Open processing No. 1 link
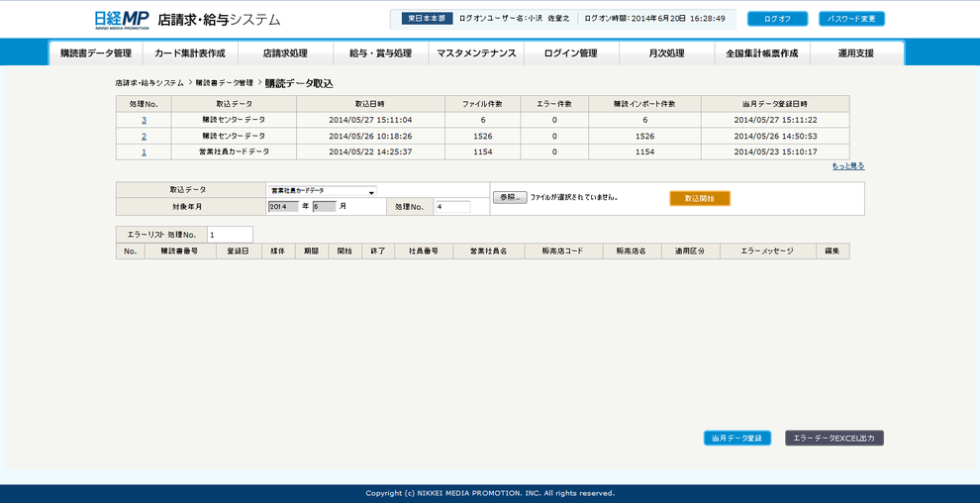The image size is (980, 503). coord(144,151)
